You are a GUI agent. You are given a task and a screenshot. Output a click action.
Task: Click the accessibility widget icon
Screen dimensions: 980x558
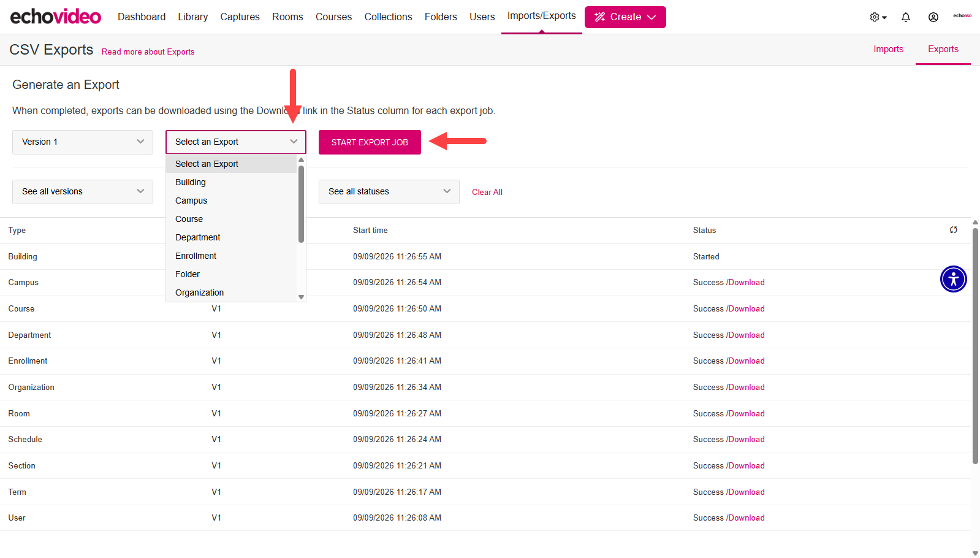coord(953,279)
